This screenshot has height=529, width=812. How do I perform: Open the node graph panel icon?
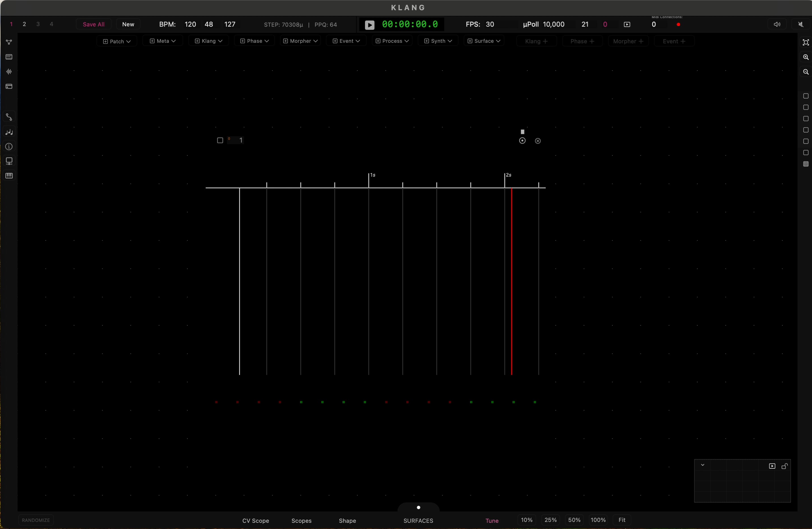pyautogui.click(x=9, y=42)
